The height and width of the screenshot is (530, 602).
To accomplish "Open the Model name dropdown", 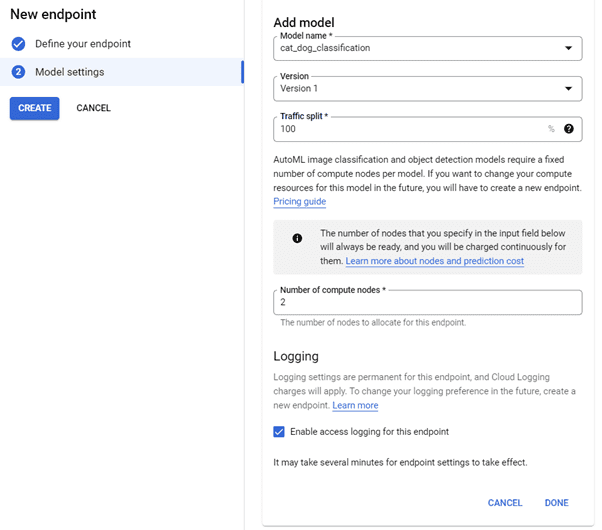I will [x=428, y=48].
